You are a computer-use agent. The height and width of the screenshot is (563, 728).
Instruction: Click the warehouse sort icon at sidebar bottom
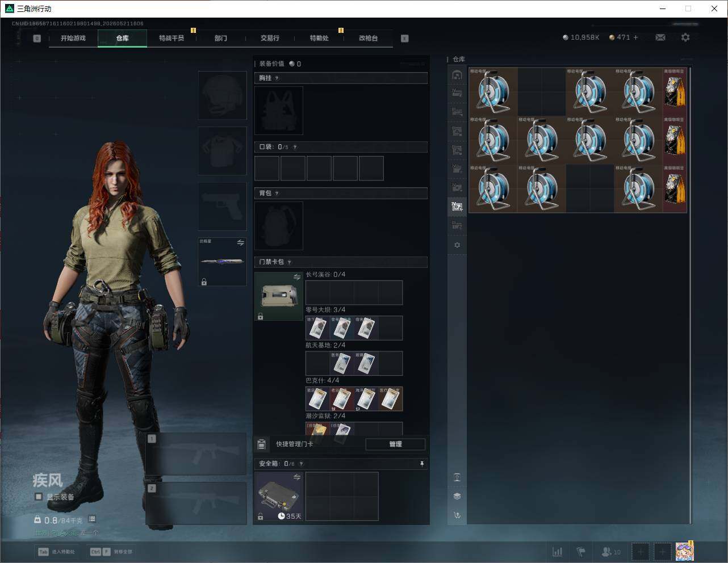pos(457,515)
